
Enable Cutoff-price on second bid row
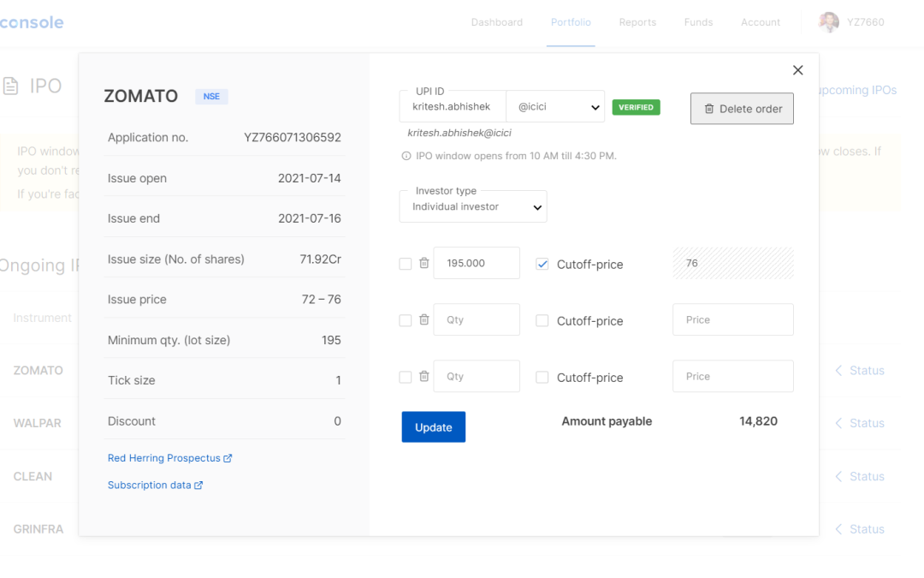(542, 320)
